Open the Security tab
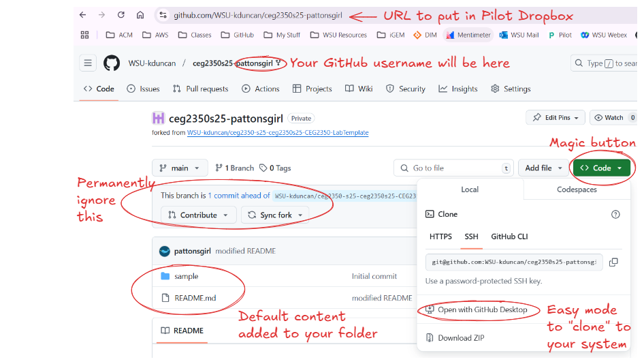The height and width of the screenshot is (364, 644). click(x=406, y=89)
